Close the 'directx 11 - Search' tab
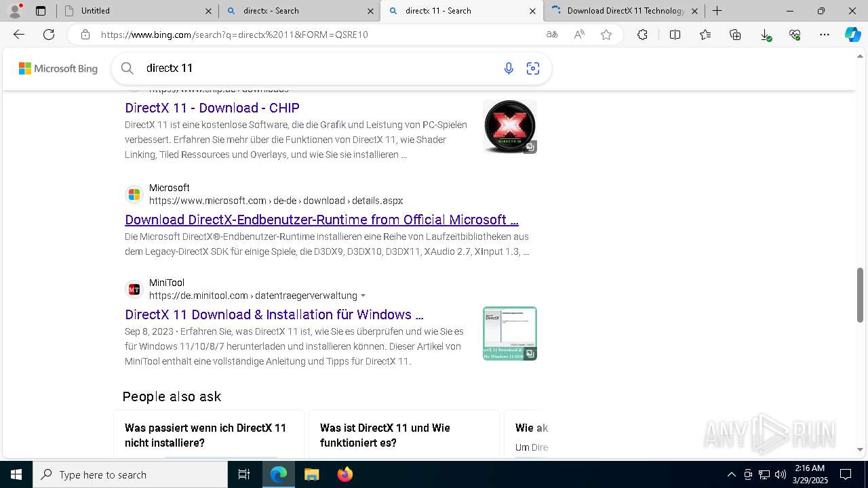Viewport: 868px width, 488px height. pos(532,11)
